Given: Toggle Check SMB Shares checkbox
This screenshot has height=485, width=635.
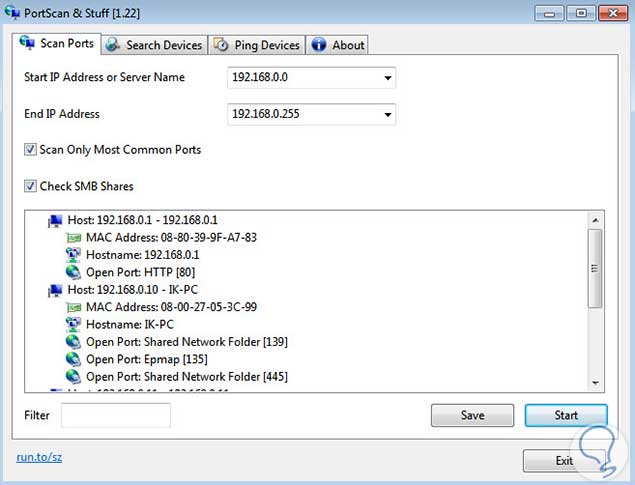Looking at the screenshot, I should tap(30, 186).
